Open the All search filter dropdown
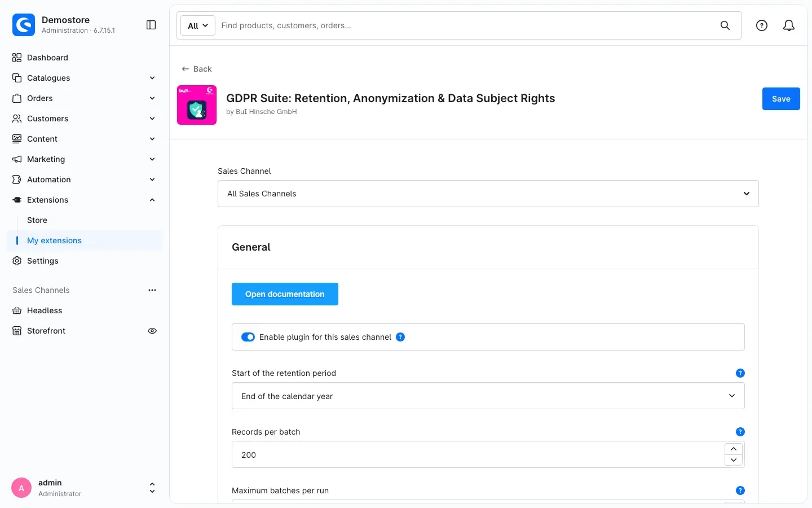 (198, 25)
